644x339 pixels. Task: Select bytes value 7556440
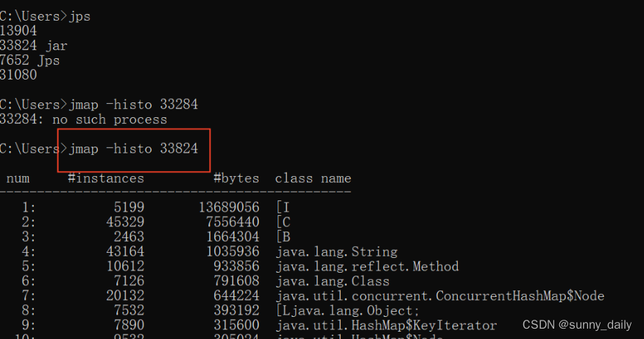[233, 222]
